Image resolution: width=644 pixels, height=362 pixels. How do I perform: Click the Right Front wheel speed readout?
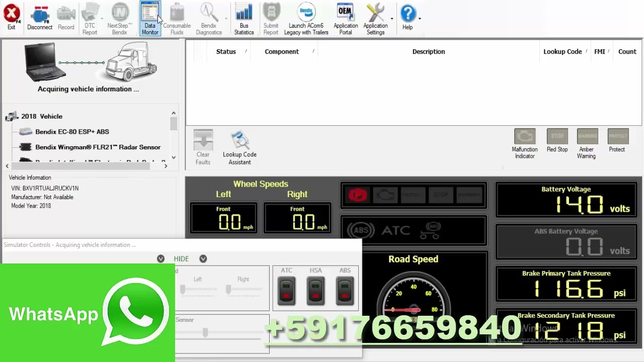tap(297, 218)
